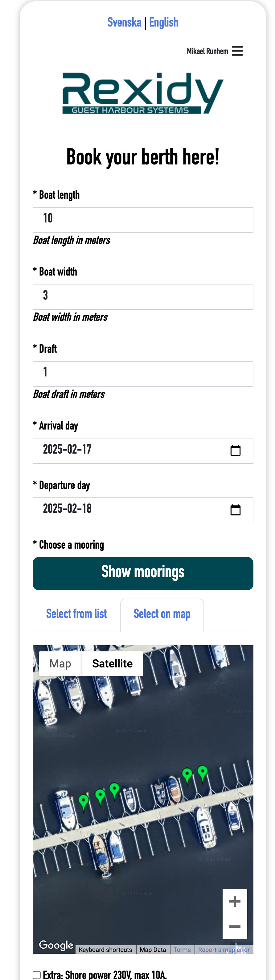Image resolution: width=275 pixels, height=980 pixels.
Task: Open the Arrival day calendar picker icon
Action: (x=236, y=451)
